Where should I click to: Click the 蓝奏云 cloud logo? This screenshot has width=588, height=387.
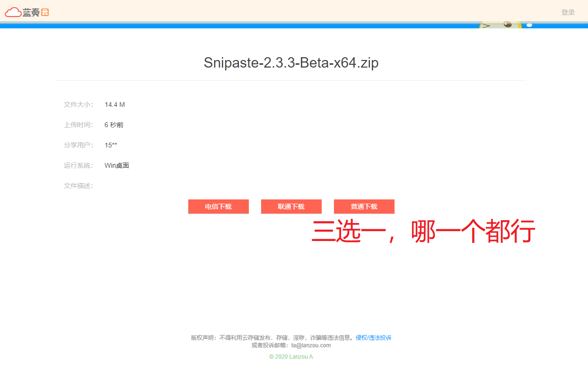[27, 12]
